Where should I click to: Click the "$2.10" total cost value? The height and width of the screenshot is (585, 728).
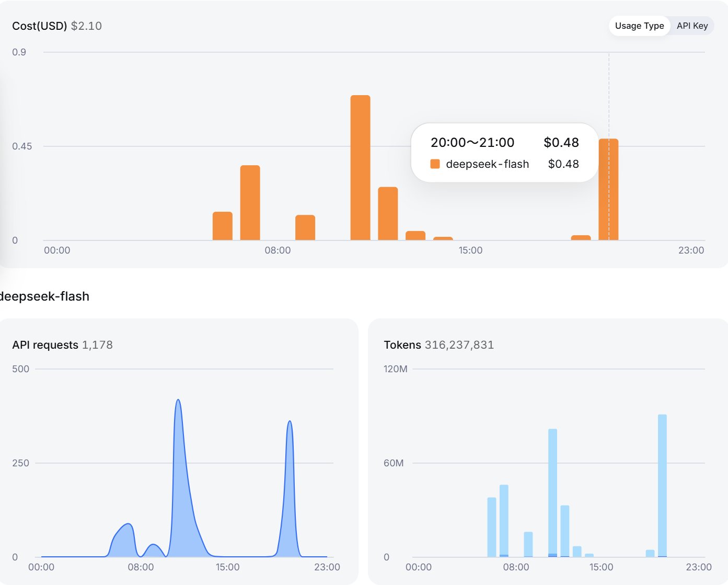86,26
